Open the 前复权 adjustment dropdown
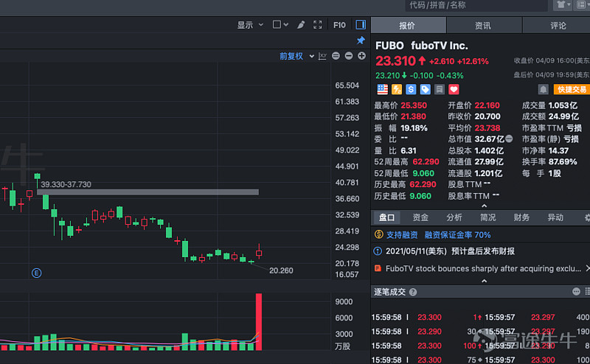 tap(296, 56)
